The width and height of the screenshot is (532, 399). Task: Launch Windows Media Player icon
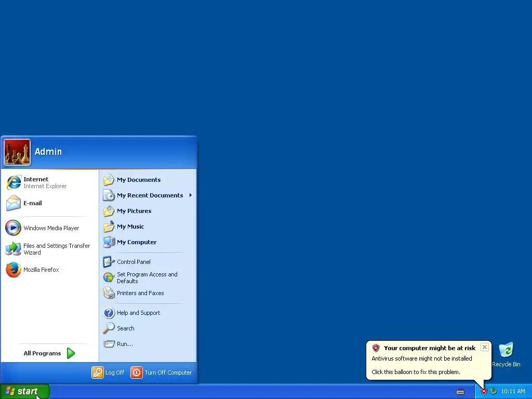click(13, 228)
